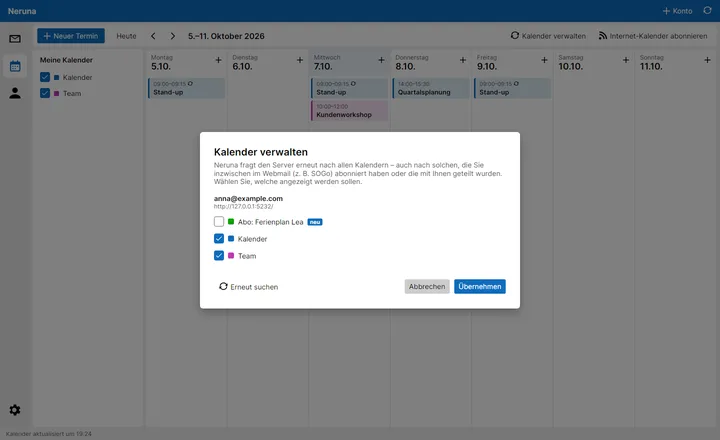
Task: Open the Quartalsplanung event
Action: click(431, 88)
